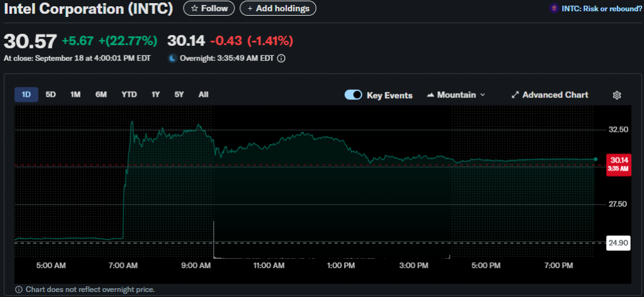Click the 30.57 closing price
644x297 pixels.
tap(30, 41)
